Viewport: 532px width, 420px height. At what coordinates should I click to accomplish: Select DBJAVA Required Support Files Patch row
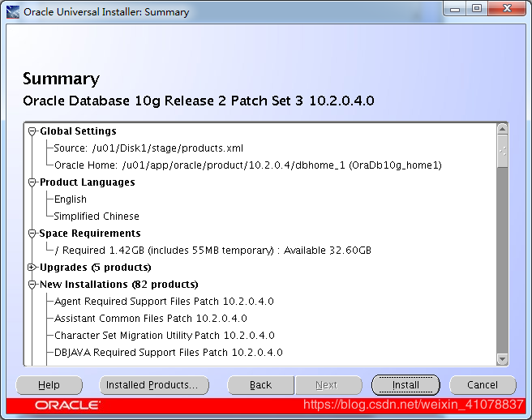[169, 352]
